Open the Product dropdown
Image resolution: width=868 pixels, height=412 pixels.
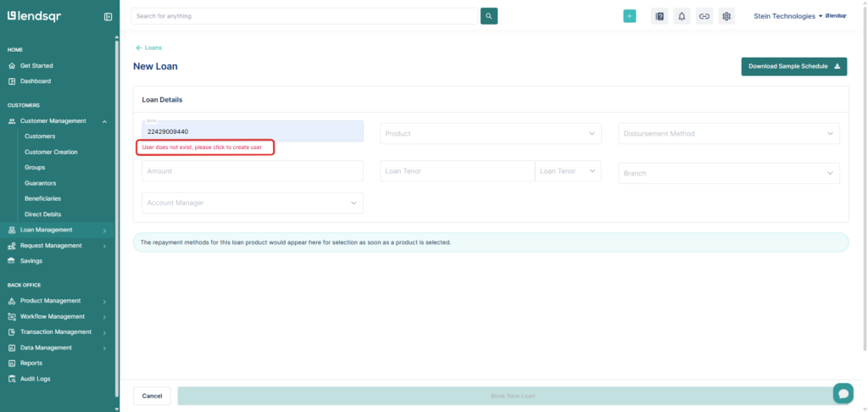point(490,133)
